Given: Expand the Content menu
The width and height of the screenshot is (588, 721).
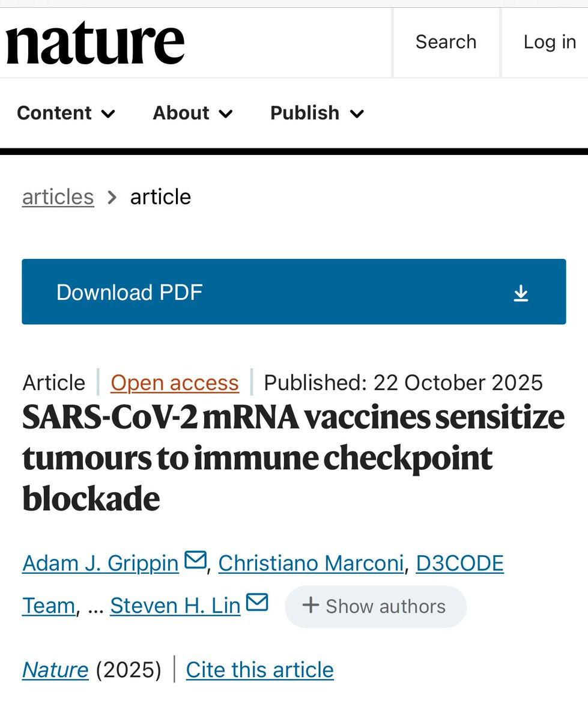Looking at the screenshot, I should tap(66, 113).
